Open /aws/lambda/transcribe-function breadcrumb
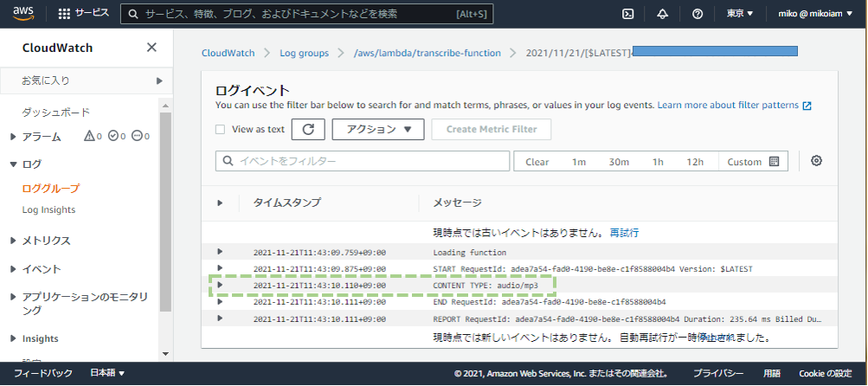Screen dimensions: 868x386 tap(428, 53)
